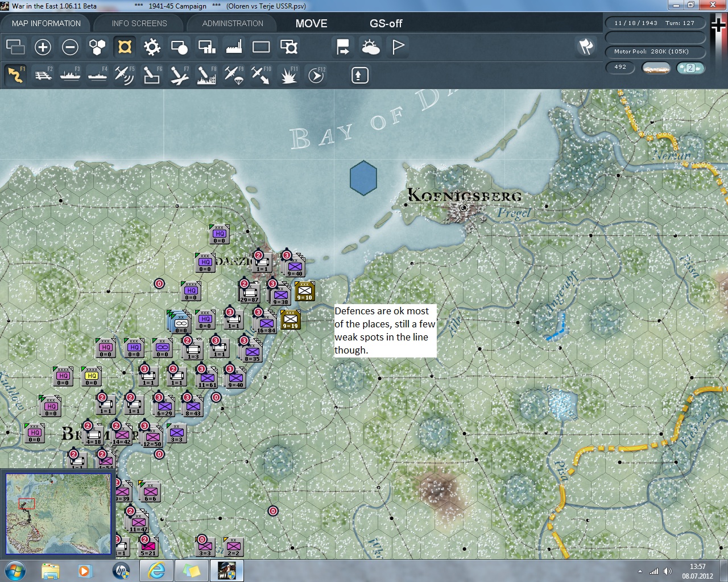
Task: Click the 492 admin points counter
Action: pyautogui.click(x=621, y=67)
